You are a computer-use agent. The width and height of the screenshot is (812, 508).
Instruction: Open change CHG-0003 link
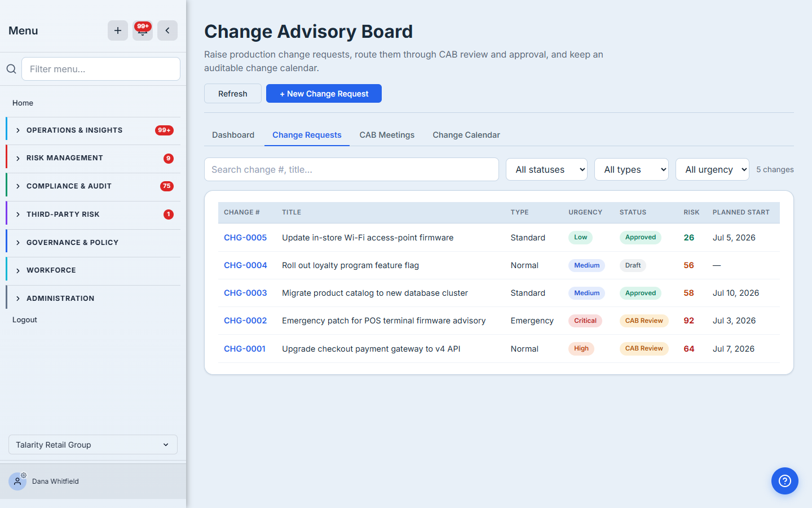point(245,293)
